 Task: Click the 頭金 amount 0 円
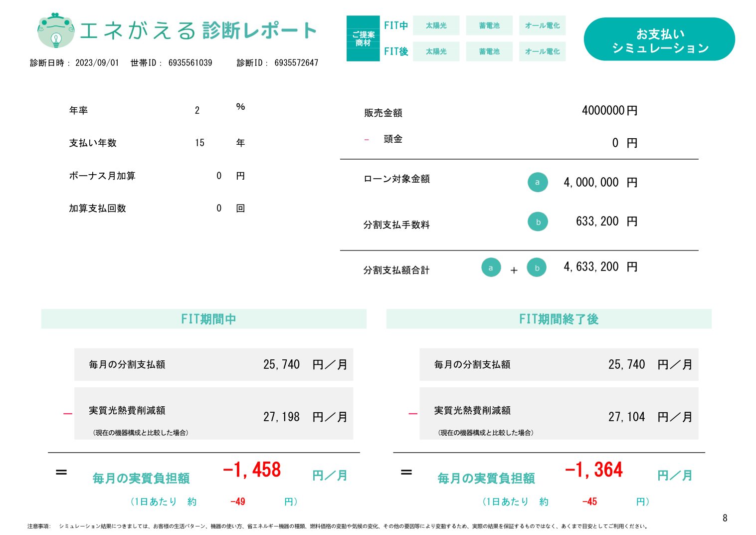coord(624,143)
